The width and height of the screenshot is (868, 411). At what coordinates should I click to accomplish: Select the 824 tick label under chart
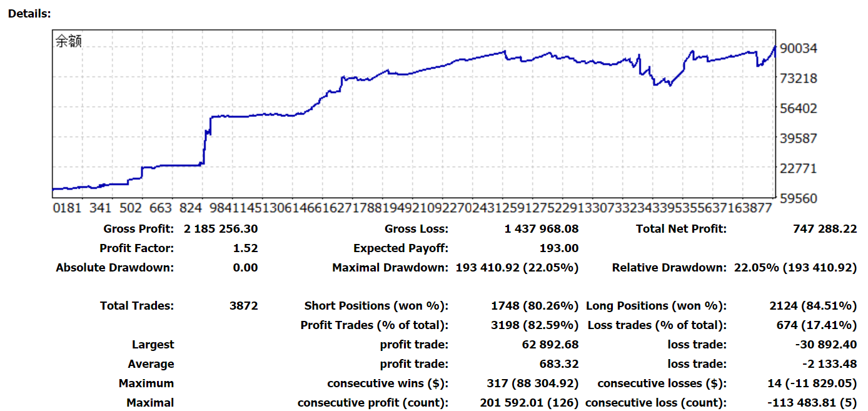(x=191, y=208)
